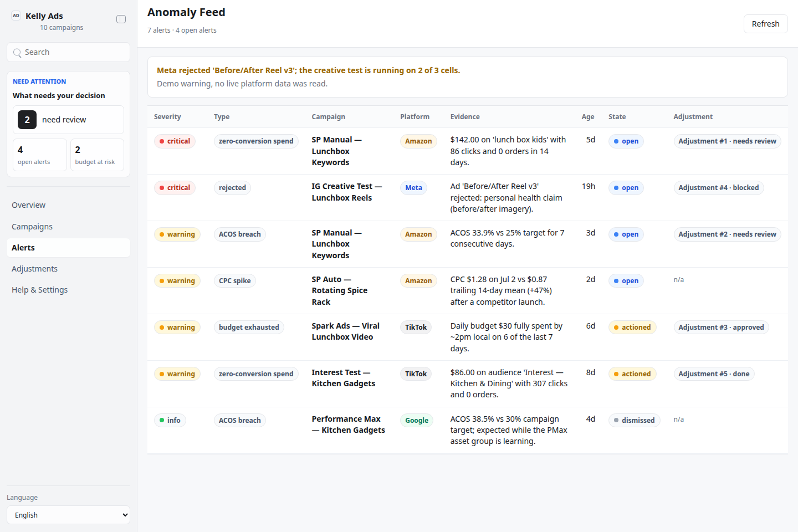Open Adjustment #3 approved chip
This screenshot has height=532, width=798.
(721, 328)
